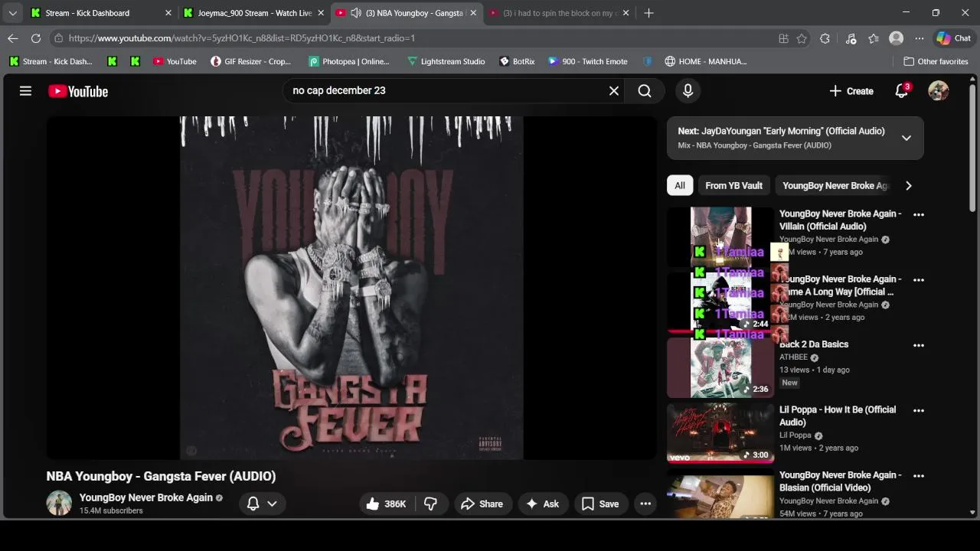Play Back 2 Da Basics thumbnail
This screenshot has width=980, height=551.
coord(720,368)
